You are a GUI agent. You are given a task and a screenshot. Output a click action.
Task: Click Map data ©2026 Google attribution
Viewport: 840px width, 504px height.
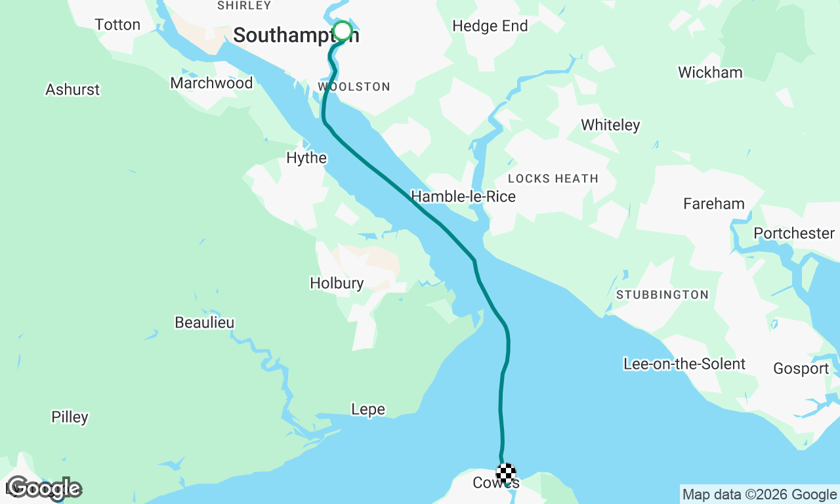point(760,495)
